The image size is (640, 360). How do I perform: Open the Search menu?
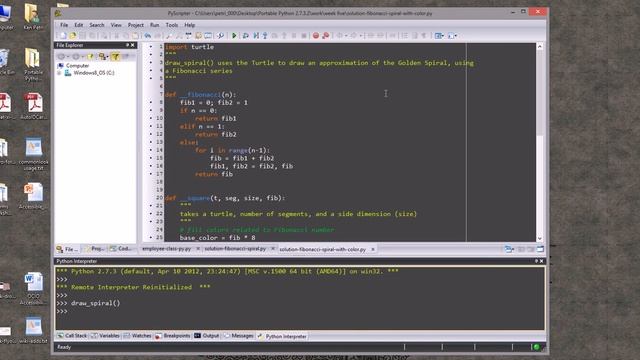[97, 25]
